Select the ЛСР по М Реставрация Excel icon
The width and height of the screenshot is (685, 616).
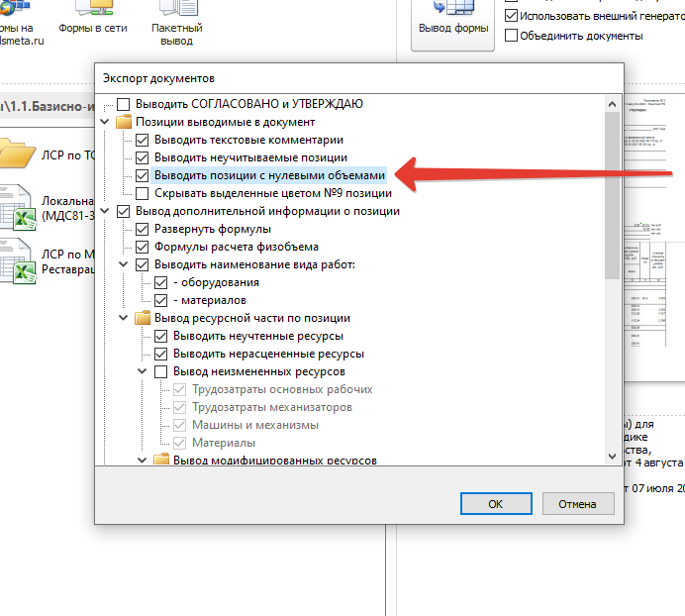click(x=18, y=261)
